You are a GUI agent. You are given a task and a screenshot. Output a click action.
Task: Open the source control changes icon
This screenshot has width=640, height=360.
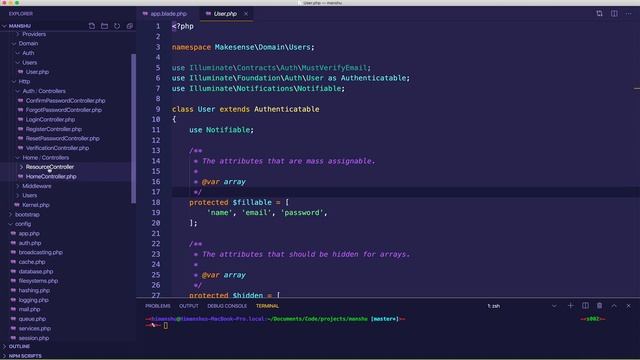coord(599,13)
